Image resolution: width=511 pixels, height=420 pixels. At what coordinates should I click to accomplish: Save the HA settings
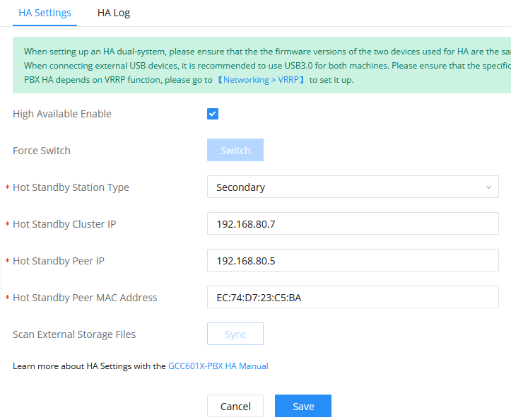(303, 406)
